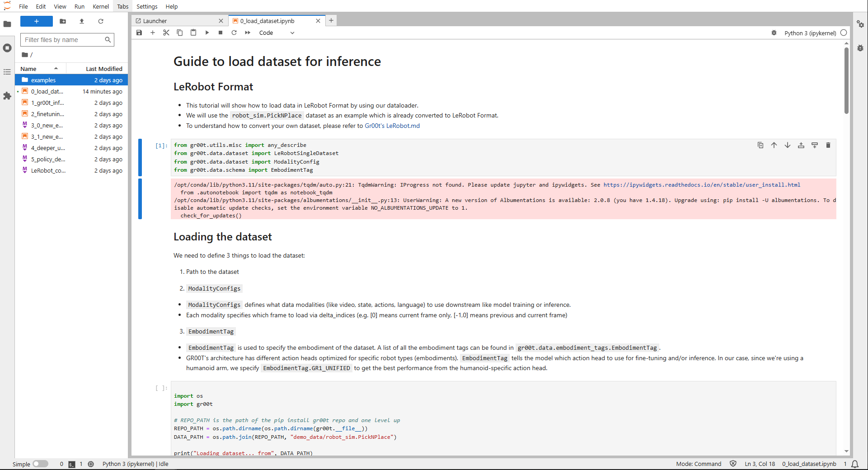Open the cell type Code dropdown
Viewport: 868px width, 470px height.
pos(277,33)
